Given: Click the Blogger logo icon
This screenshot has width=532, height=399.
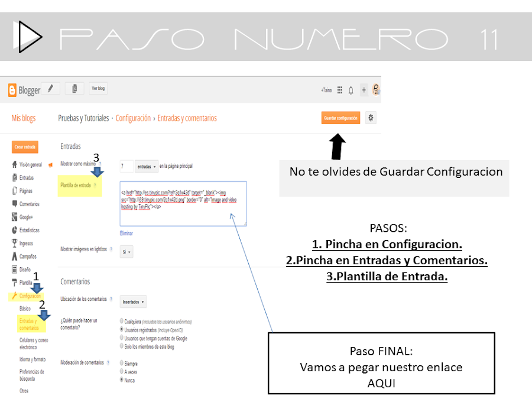Looking at the screenshot, I should pos(12,90).
